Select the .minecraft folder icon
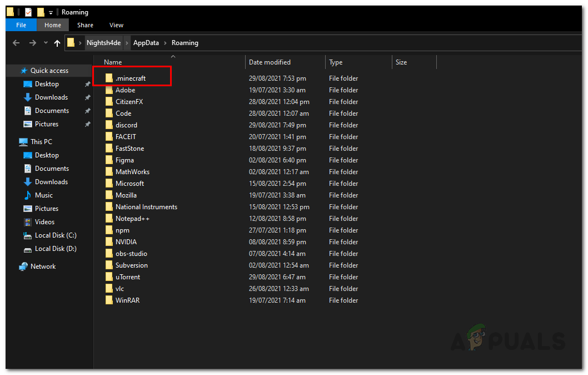Screen dimensions: 588x375 point(109,78)
